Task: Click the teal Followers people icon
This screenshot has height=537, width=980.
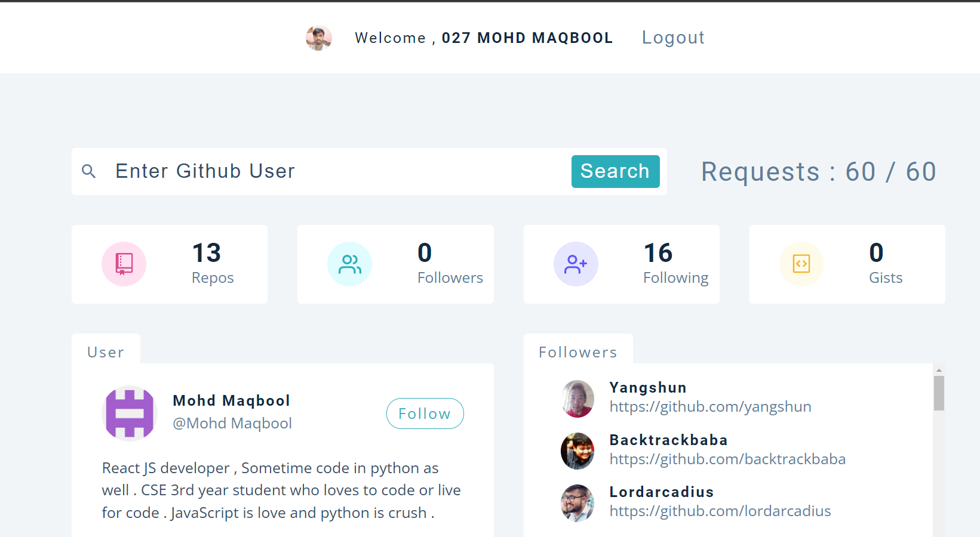Action: 349,264
